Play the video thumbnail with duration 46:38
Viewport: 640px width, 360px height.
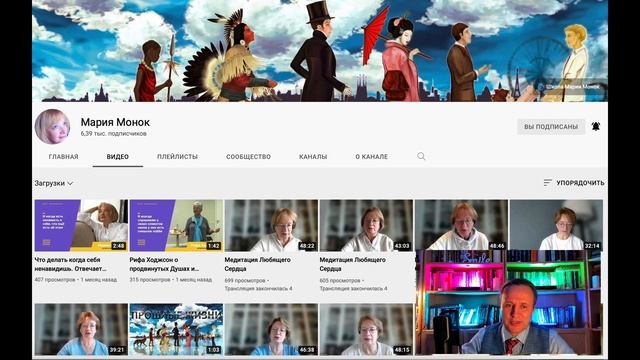[271, 329]
